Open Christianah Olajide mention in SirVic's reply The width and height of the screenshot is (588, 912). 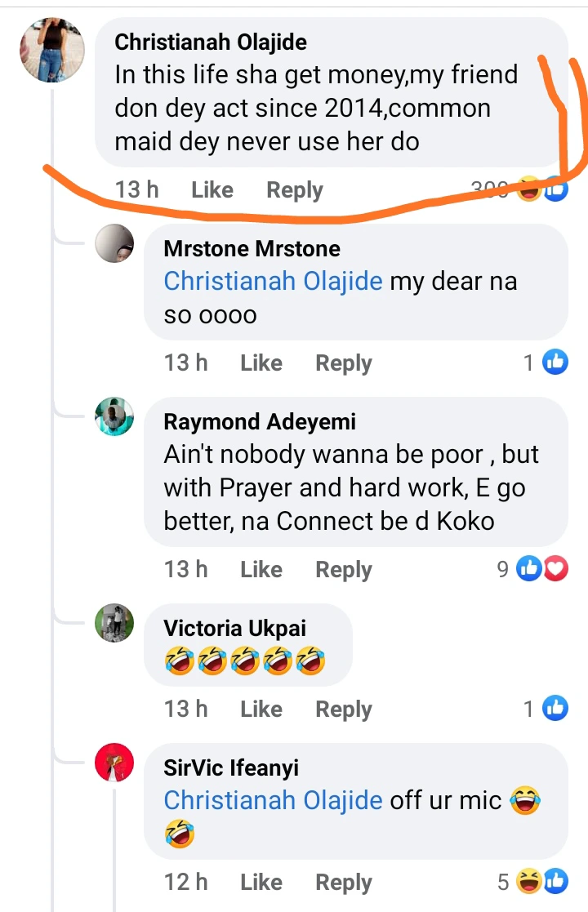(273, 799)
